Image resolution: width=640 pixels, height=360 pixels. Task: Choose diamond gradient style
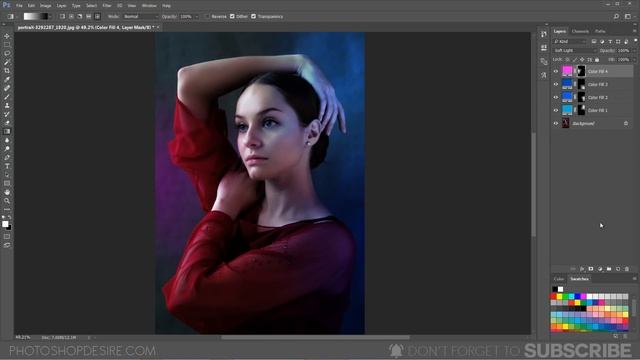[x=97, y=16]
